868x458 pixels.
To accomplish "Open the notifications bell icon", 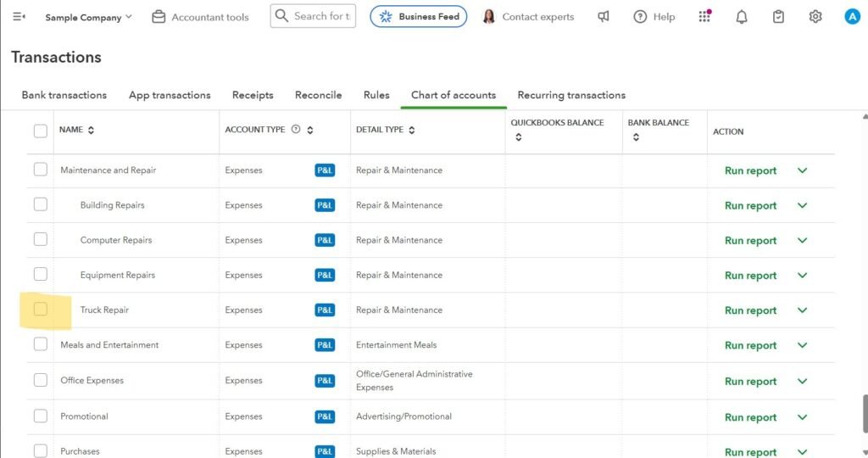I will click(x=742, y=17).
